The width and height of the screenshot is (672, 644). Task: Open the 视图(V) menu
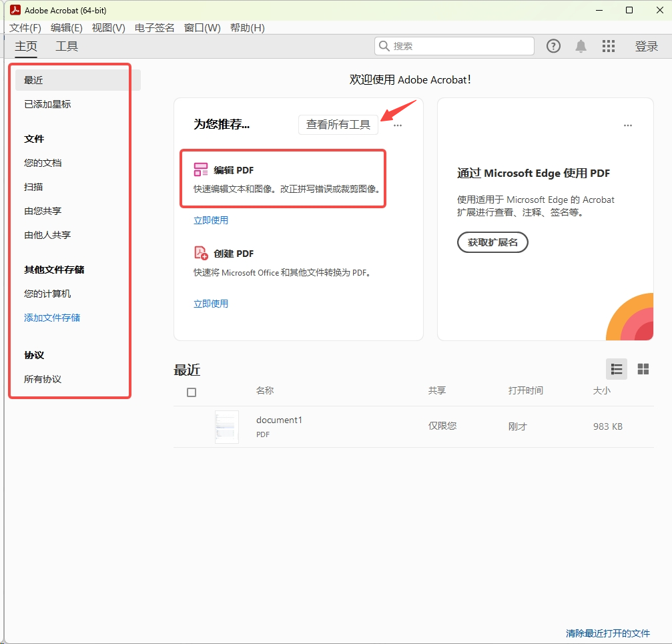tap(108, 28)
